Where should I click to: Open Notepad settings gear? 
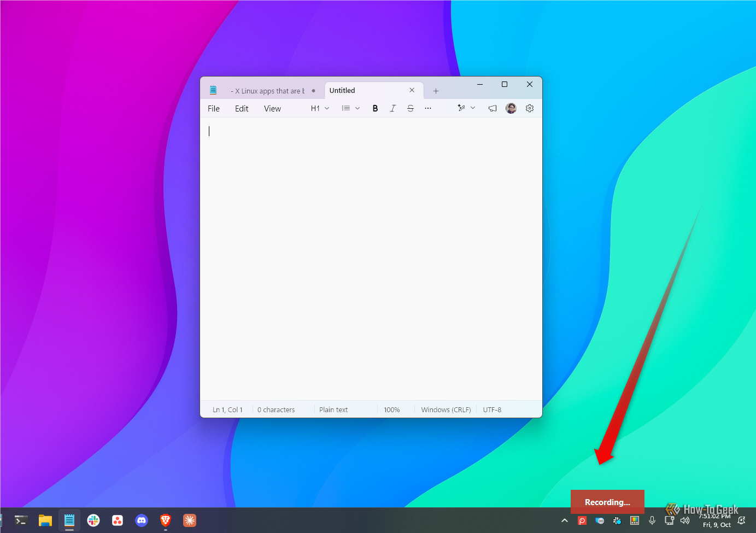(x=530, y=108)
